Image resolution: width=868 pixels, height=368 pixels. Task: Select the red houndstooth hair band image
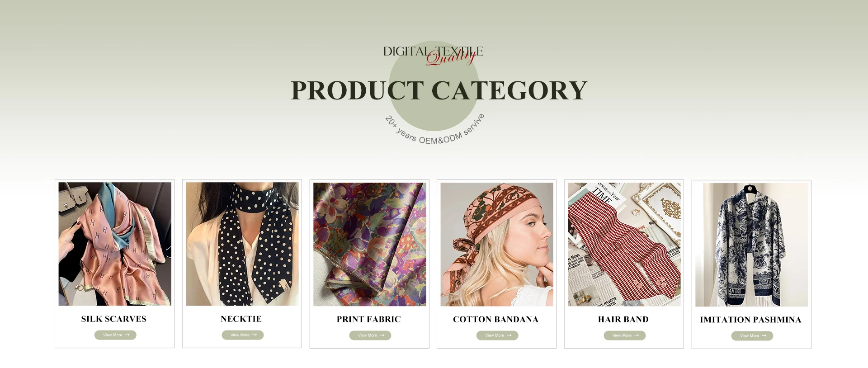624,245
